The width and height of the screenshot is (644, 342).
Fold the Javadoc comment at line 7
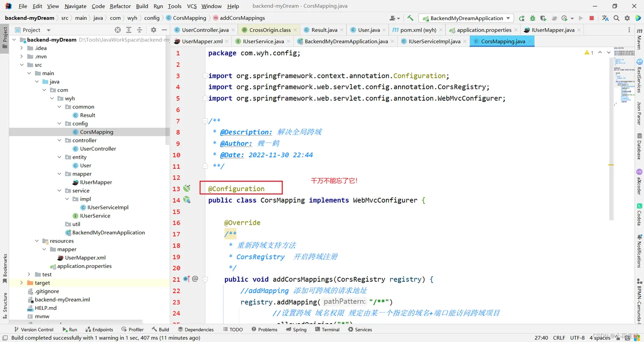(x=205, y=121)
